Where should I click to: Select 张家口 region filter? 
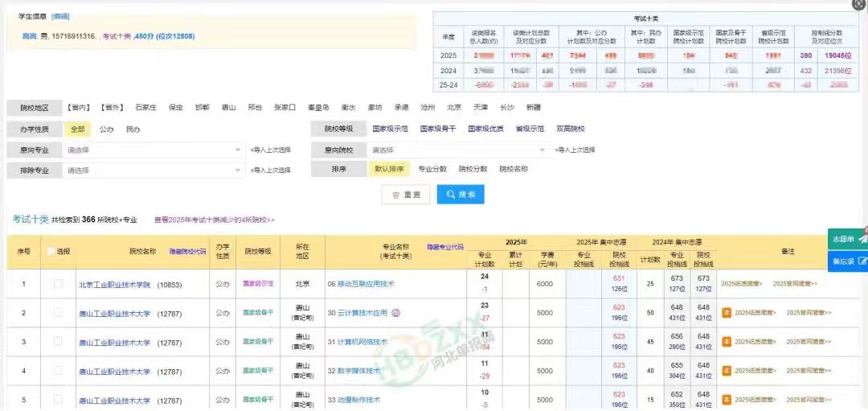pos(285,108)
